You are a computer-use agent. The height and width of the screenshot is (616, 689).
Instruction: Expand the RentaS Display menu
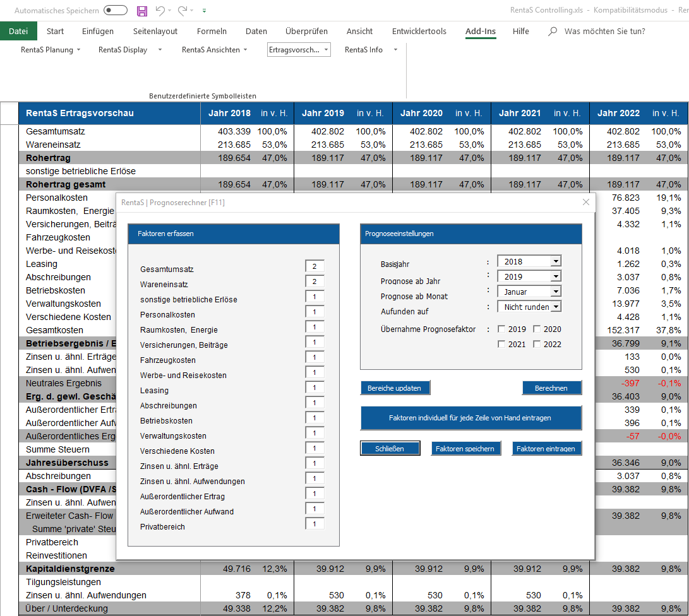[x=130, y=50]
